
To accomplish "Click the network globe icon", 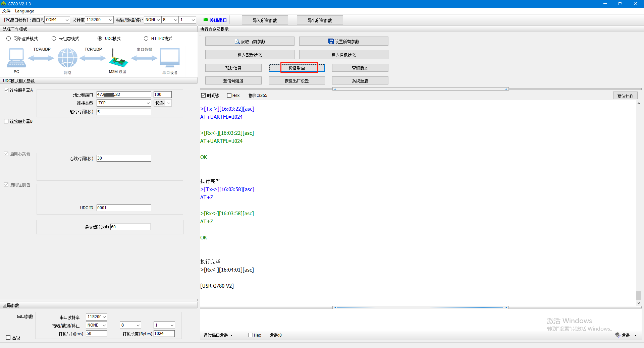I will click(x=67, y=58).
